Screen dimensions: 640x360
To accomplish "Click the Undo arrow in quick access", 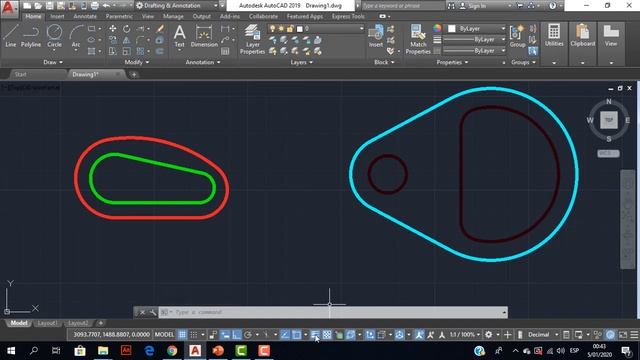I will click(106, 6).
